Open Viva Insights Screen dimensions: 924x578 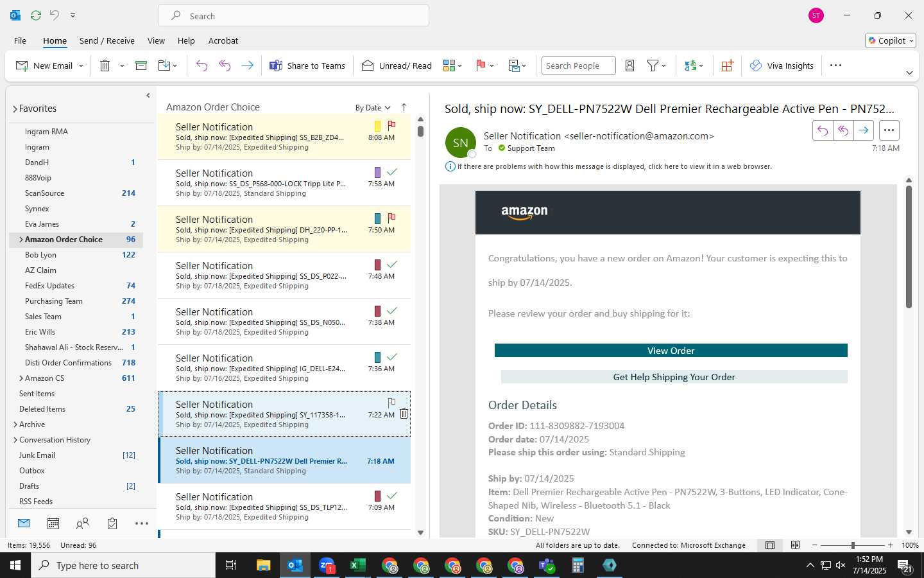coord(782,66)
